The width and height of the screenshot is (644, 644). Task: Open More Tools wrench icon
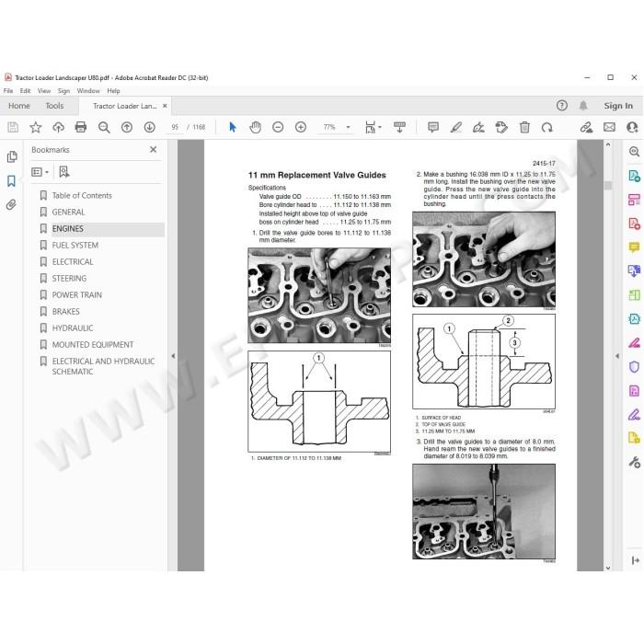634,462
